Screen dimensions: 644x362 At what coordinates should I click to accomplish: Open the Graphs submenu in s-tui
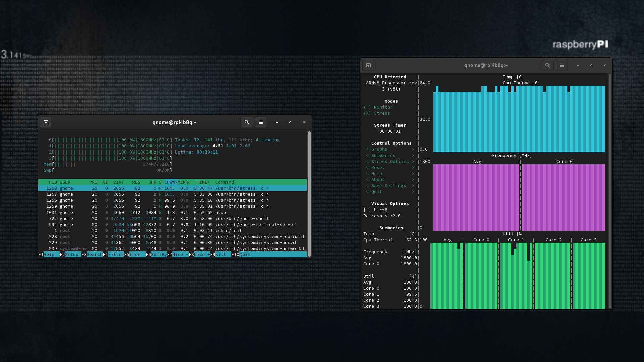(390, 149)
